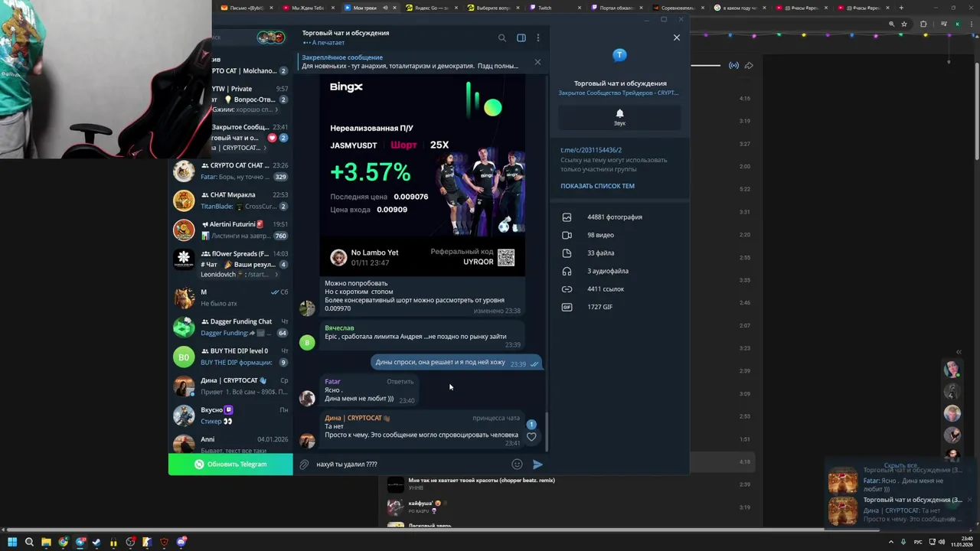Open "Вкусно" chat
The width and height of the screenshot is (980, 551).
point(230,416)
